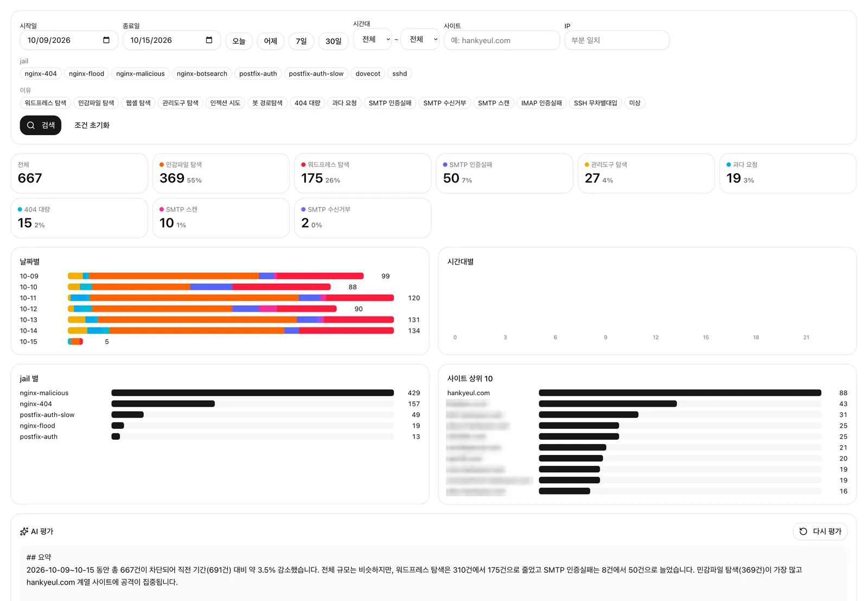Open the start date calendar picker icon
This screenshot has width=868, height=601.
point(106,40)
